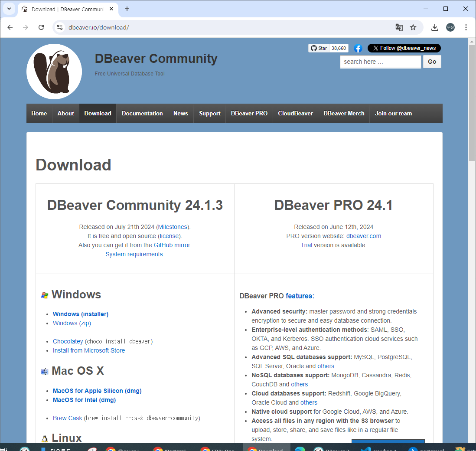The height and width of the screenshot is (451, 476).
Task: Open the dbeaver.com PRO website link
Action: [x=364, y=236]
